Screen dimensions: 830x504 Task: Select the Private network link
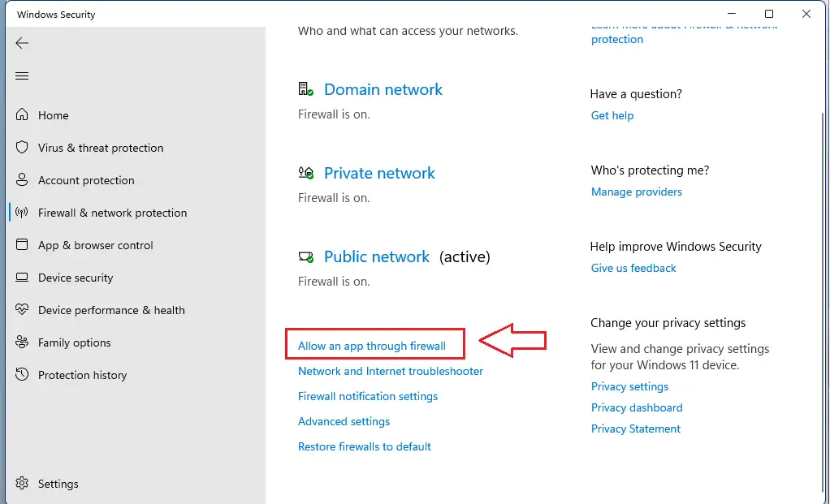click(x=379, y=173)
